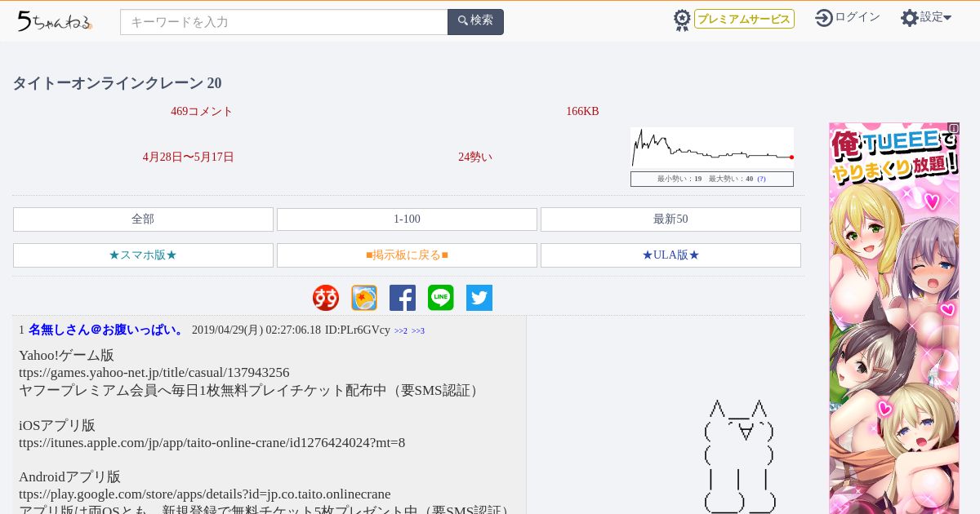Click the orange-blue share app icon
Viewport: 980px width, 514px height.
364,298
